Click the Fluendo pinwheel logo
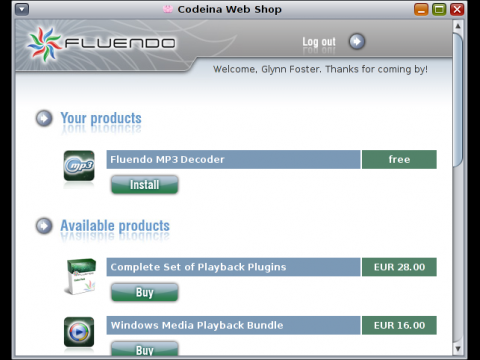 point(44,44)
